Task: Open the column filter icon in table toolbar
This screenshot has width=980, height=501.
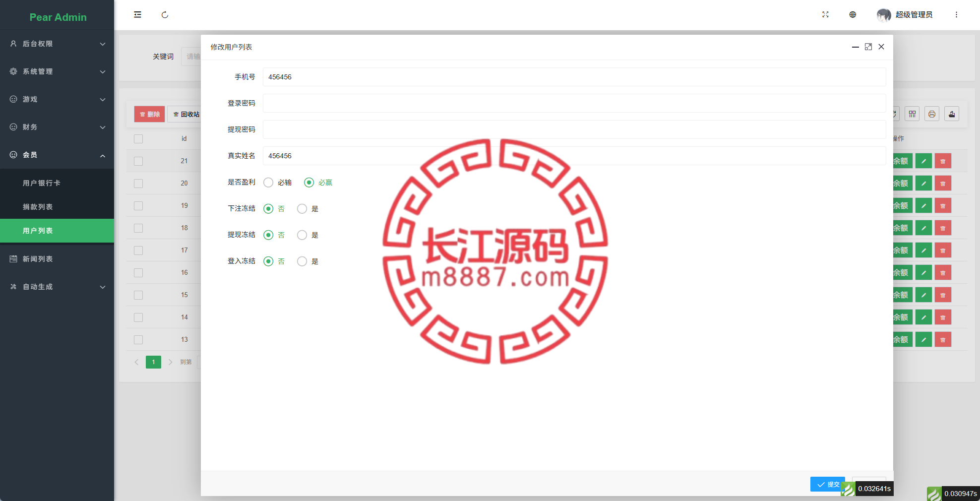Action: (912, 114)
